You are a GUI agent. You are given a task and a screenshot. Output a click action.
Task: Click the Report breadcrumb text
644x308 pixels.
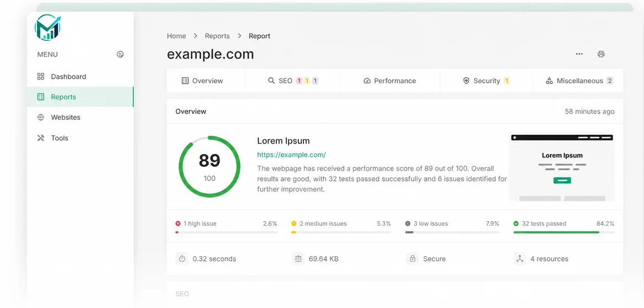click(260, 36)
